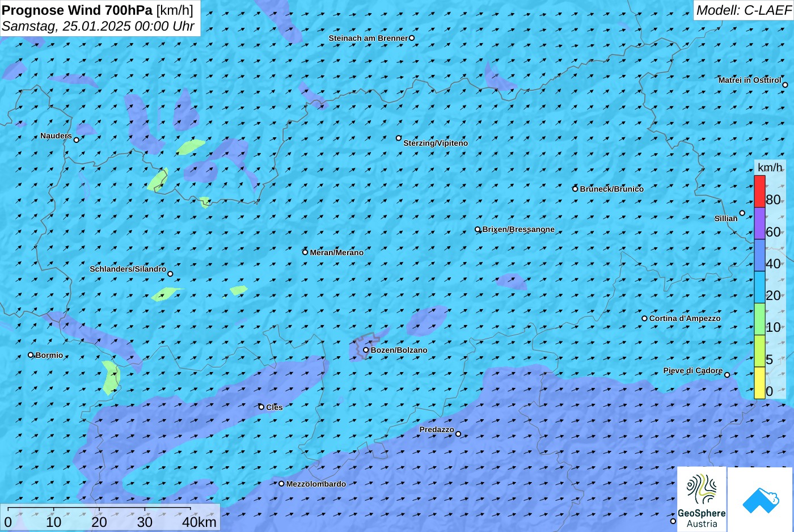Click the 'Matrei in Osttirol' text label
Viewport: 794px width, 532px height.
pos(750,80)
